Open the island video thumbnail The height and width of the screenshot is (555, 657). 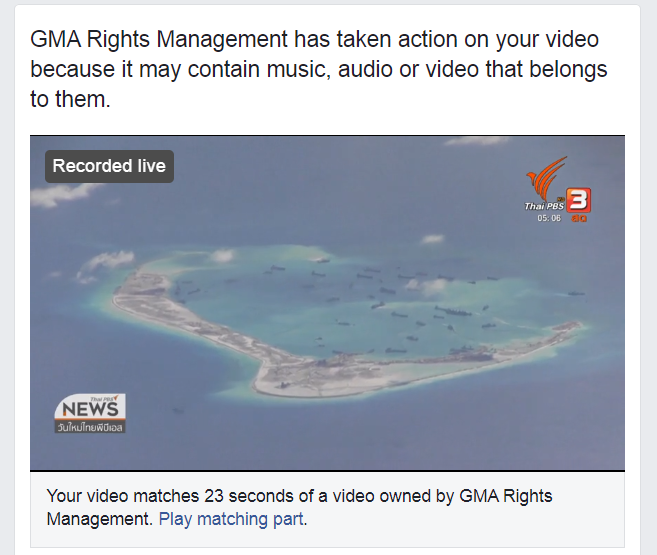coord(327,303)
